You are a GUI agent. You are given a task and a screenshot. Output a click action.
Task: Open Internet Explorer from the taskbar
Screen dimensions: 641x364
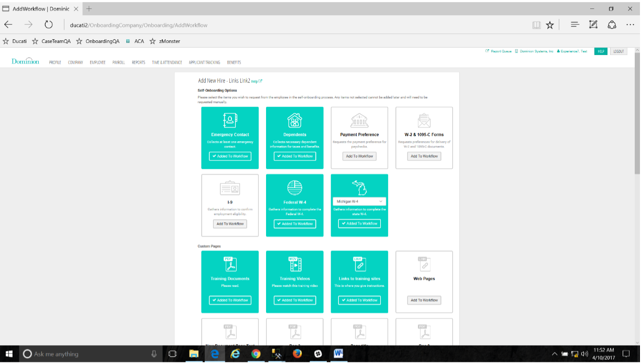click(x=235, y=354)
